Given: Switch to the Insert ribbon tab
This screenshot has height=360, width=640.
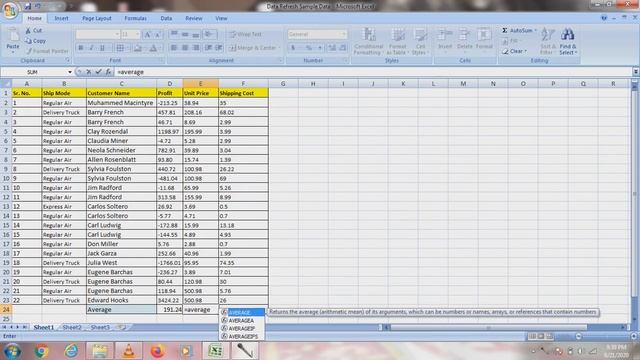Looking at the screenshot, I should pyautogui.click(x=61, y=18).
